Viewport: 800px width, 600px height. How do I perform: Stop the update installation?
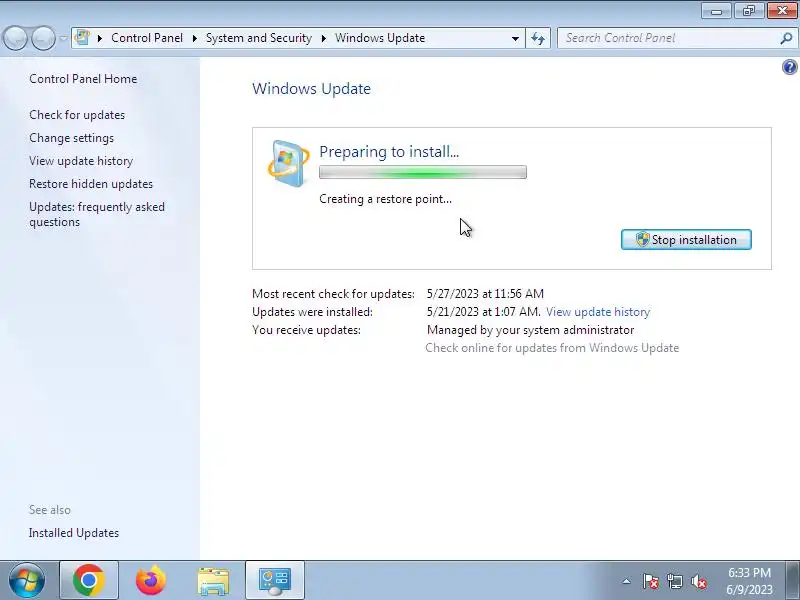coord(686,239)
